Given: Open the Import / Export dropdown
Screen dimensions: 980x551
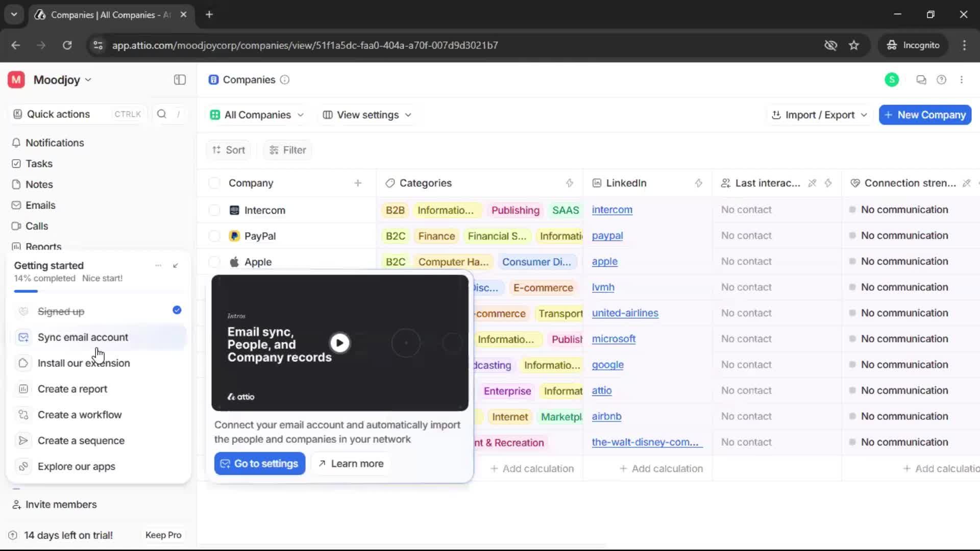Looking at the screenshot, I should [818, 115].
